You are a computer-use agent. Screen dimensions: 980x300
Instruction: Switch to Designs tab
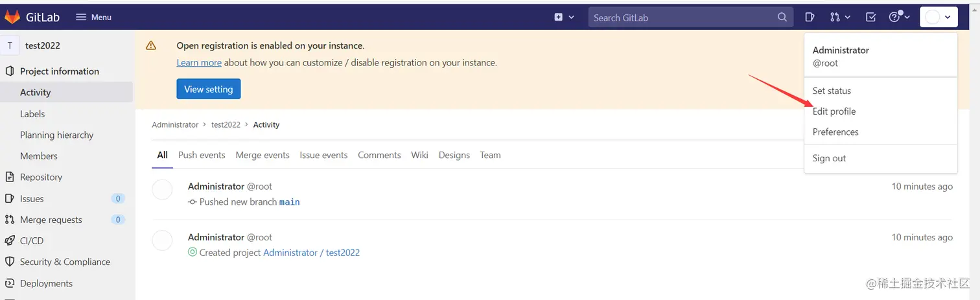point(454,155)
